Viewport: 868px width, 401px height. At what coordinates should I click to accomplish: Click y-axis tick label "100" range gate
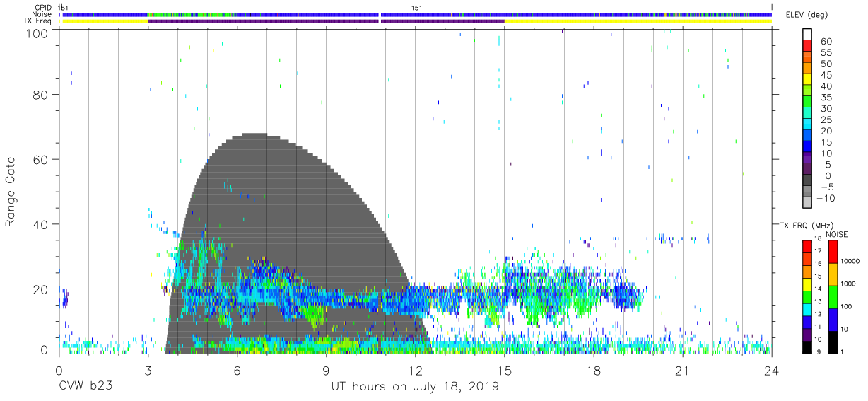(x=39, y=33)
